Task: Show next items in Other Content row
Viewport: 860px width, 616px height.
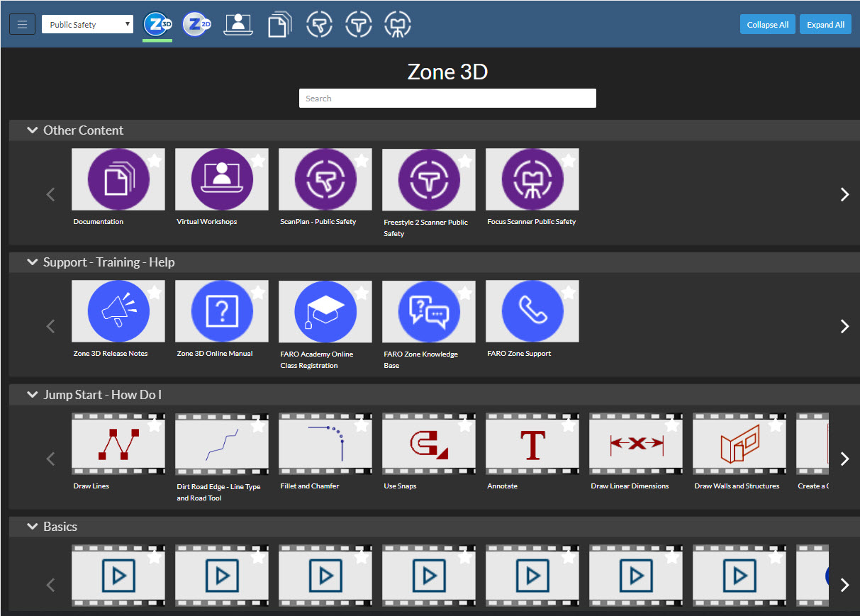Action: pyautogui.click(x=844, y=194)
